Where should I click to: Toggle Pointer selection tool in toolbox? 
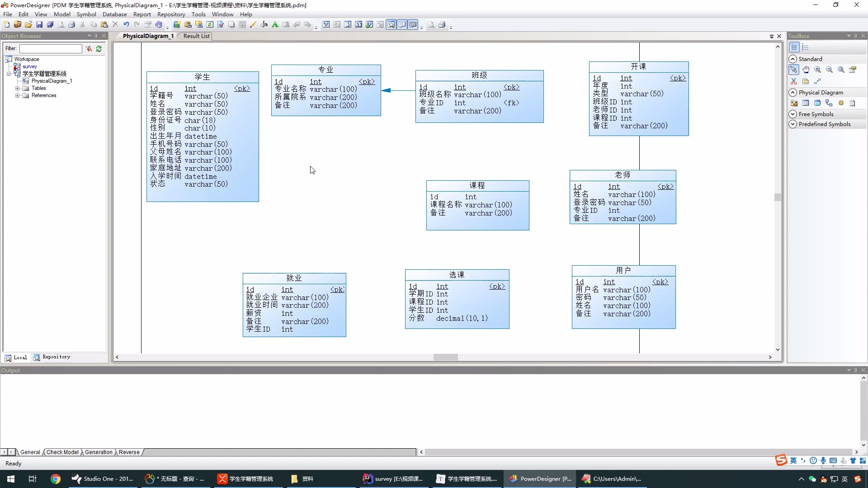click(794, 70)
